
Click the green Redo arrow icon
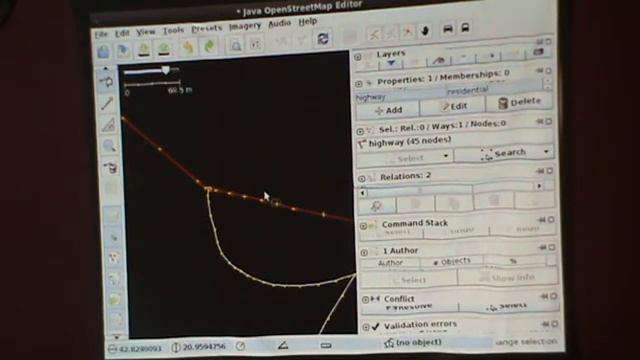209,46
